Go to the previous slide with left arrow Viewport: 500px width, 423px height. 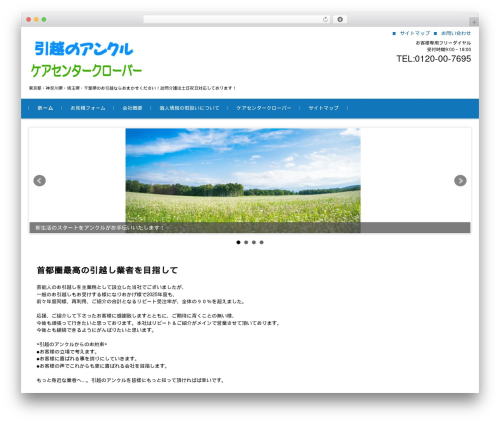39,181
